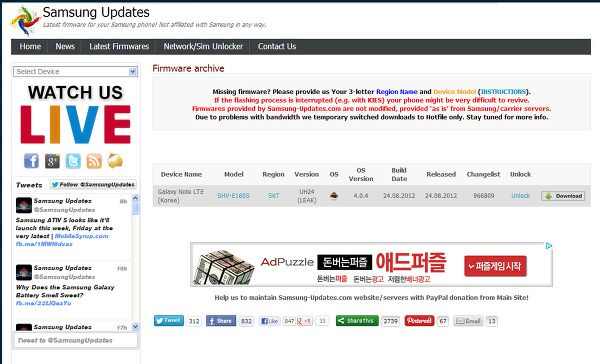Viewport: 600px width, 364px height.
Task: Click the Changelist column header
Action: (x=483, y=174)
